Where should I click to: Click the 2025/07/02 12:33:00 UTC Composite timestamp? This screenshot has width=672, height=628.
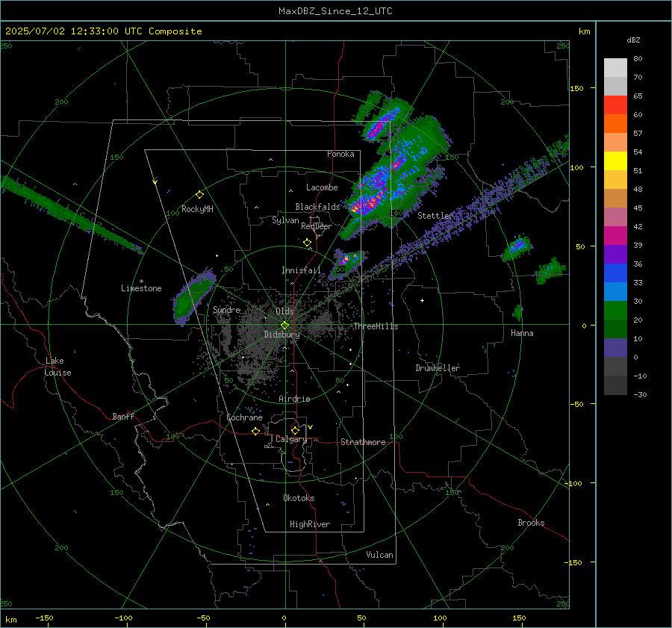pyautogui.click(x=103, y=31)
